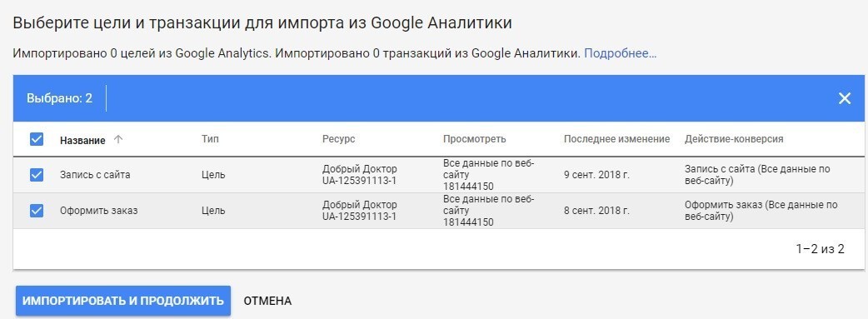
Task: Click the Просмотреть column header
Action: pos(475,139)
